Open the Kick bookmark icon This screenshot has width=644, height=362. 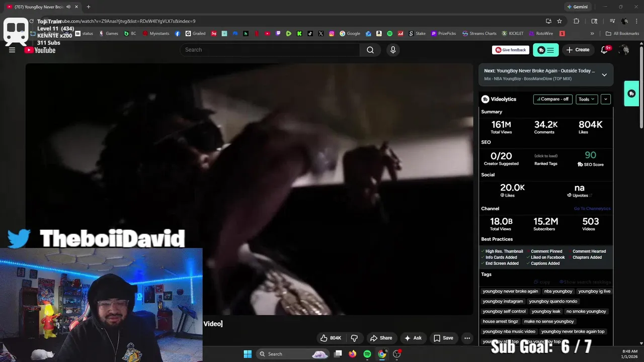point(299,34)
